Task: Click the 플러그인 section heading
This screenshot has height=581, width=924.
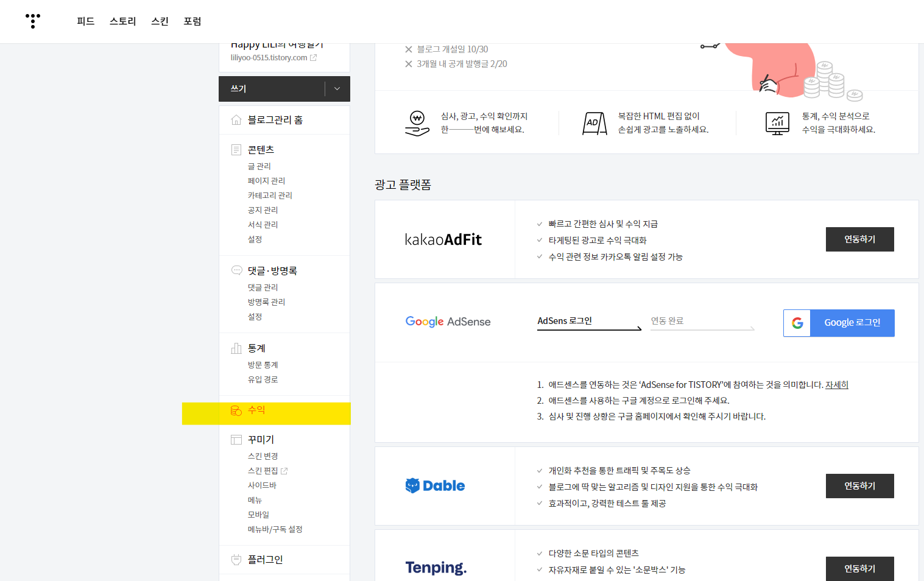Action: click(x=265, y=560)
